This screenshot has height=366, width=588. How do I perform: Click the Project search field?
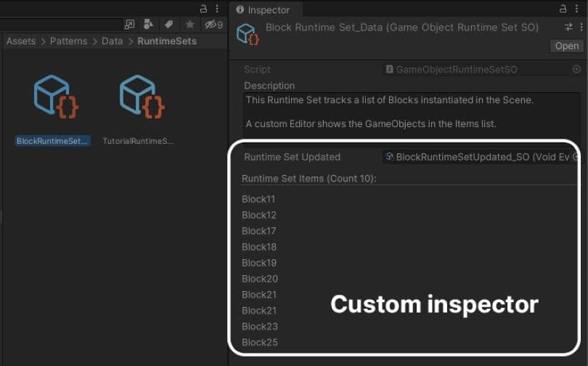60,25
